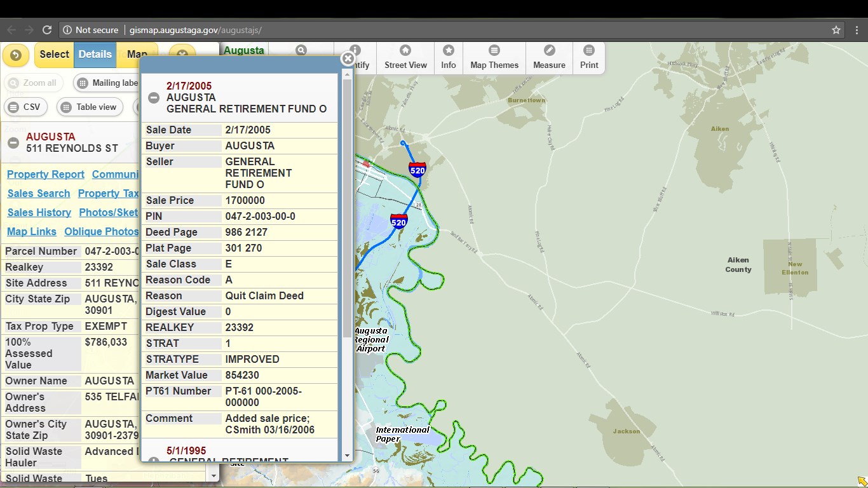
Task: Open the Table view button
Action: click(x=90, y=107)
